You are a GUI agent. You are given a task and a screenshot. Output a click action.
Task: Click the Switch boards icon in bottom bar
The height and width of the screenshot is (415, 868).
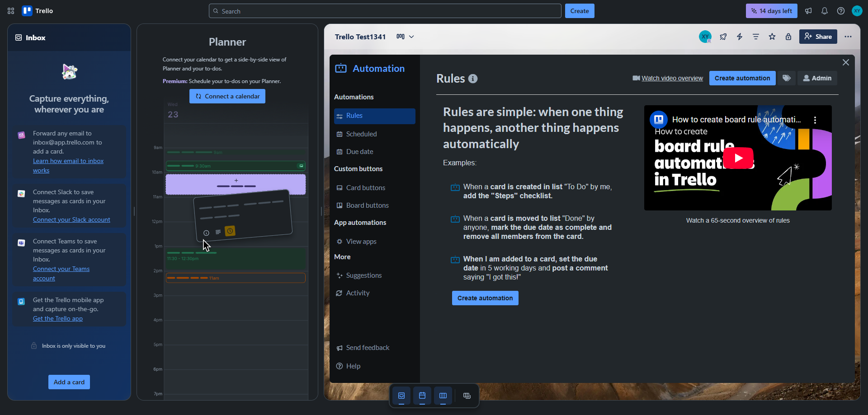point(467,396)
